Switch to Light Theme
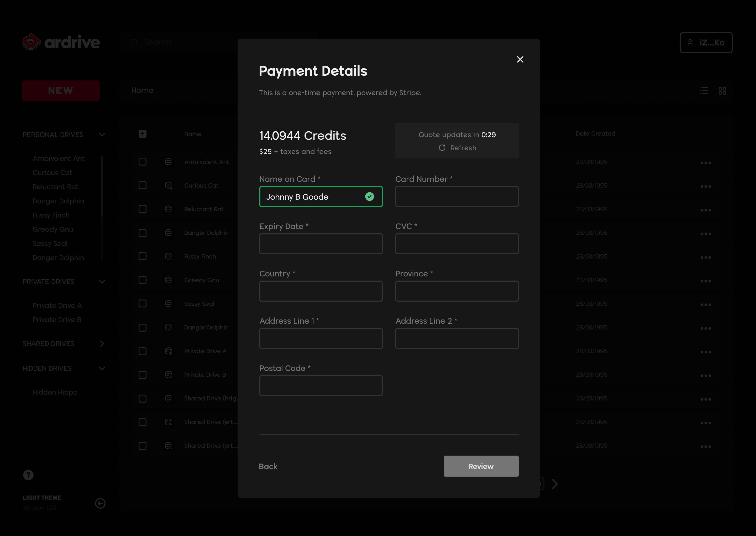756x536 pixels. tap(42, 497)
